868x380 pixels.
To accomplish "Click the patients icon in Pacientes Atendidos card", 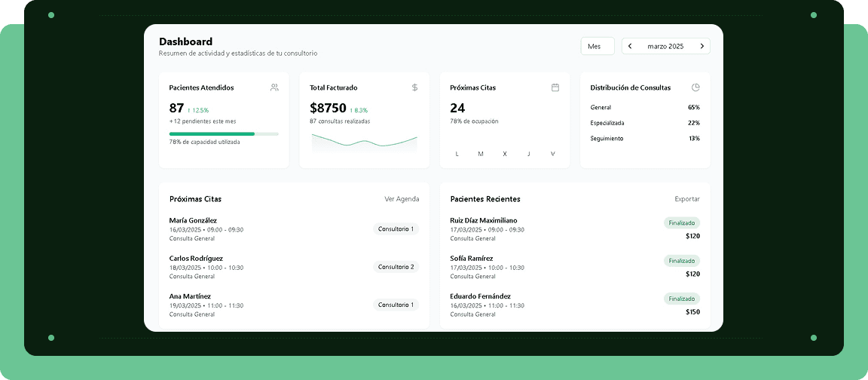I will tap(274, 87).
